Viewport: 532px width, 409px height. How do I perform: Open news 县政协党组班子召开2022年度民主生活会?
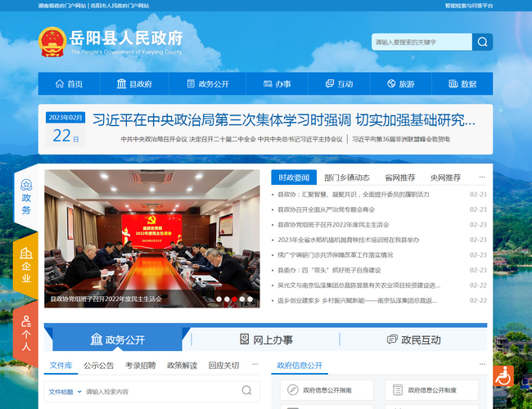(333, 224)
